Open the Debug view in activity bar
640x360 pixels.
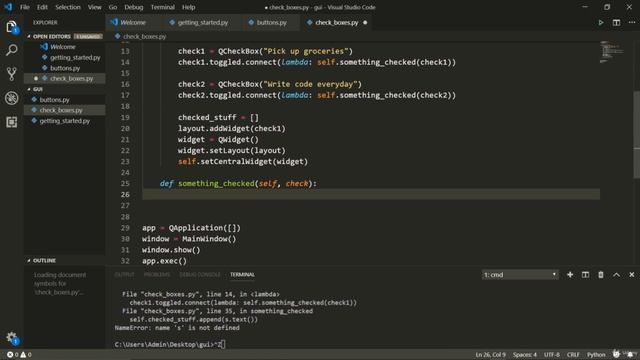[x=11, y=98]
